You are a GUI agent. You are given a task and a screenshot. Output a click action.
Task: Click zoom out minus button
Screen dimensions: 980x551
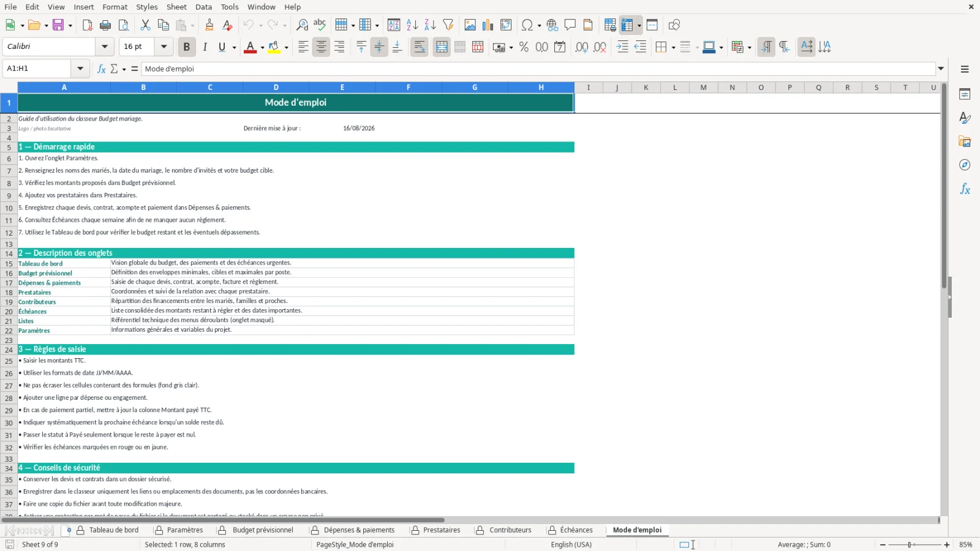[883, 545]
